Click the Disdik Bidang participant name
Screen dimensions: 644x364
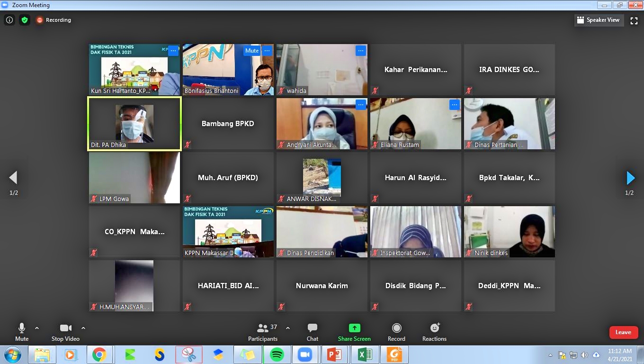[x=416, y=286]
